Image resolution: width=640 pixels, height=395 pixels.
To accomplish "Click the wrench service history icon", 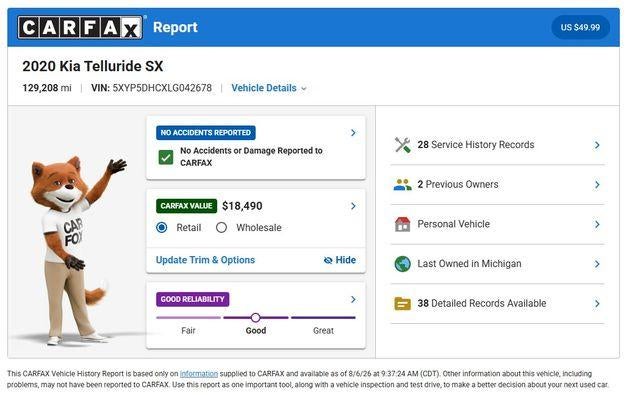I will pyautogui.click(x=402, y=145).
